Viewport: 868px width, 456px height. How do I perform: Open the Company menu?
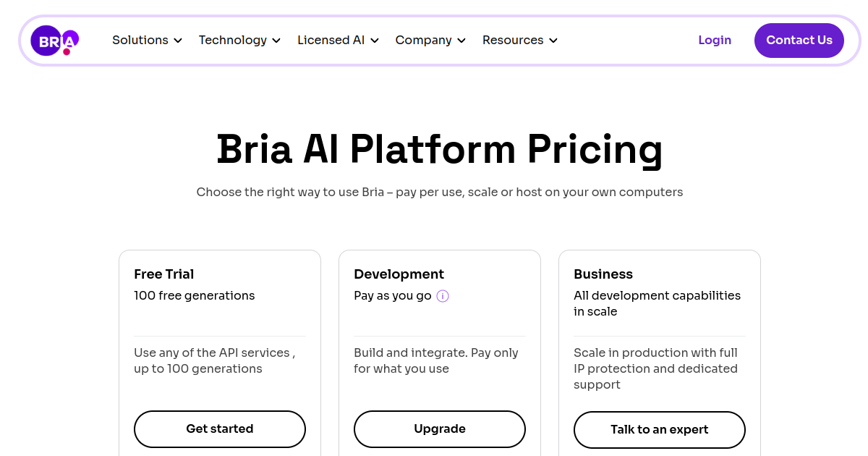(x=423, y=41)
